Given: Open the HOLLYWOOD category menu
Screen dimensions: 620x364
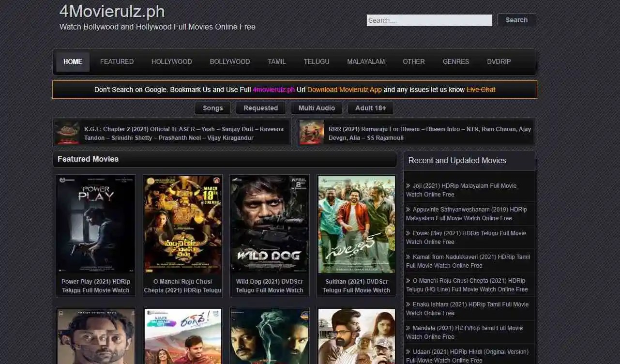Looking at the screenshot, I should [171, 61].
